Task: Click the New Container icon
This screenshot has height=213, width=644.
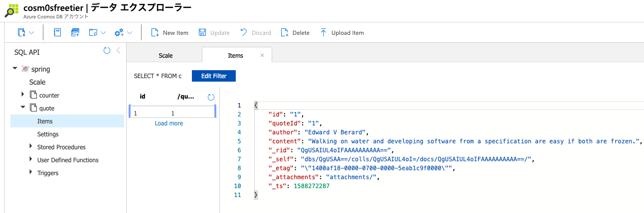Action: [21, 33]
